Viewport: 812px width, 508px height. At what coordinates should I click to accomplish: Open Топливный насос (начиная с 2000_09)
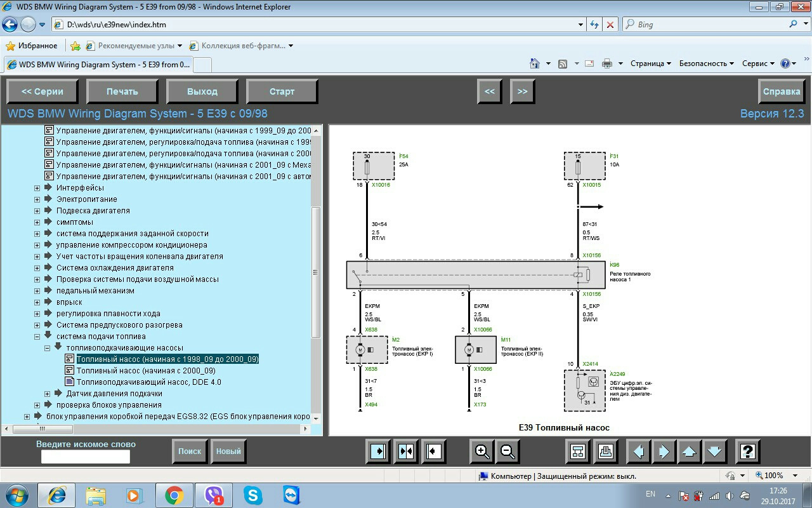(146, 371)
